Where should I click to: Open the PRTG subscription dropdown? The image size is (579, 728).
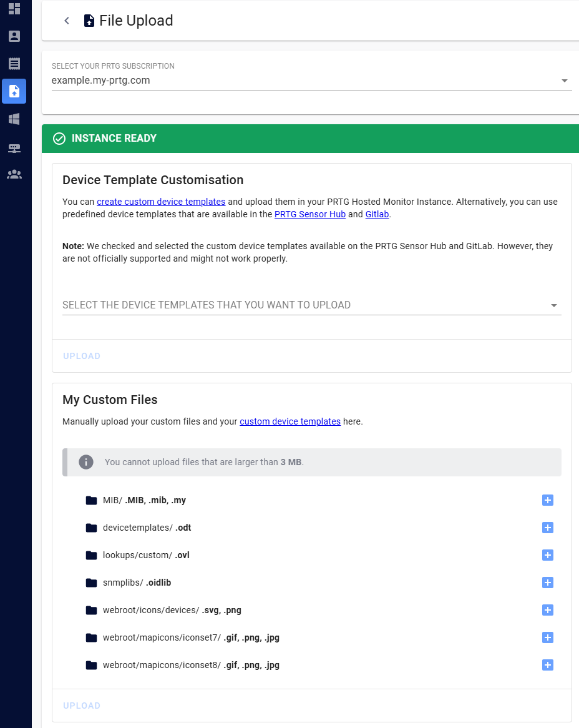point(311,81)
